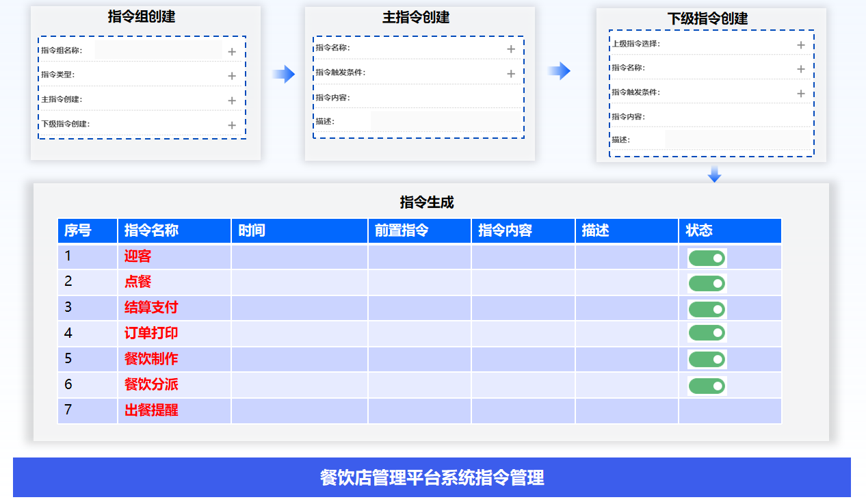Screen dimensions: 866x504
Task: Click plus icon next to 指令类型
Action: [232, 76]
